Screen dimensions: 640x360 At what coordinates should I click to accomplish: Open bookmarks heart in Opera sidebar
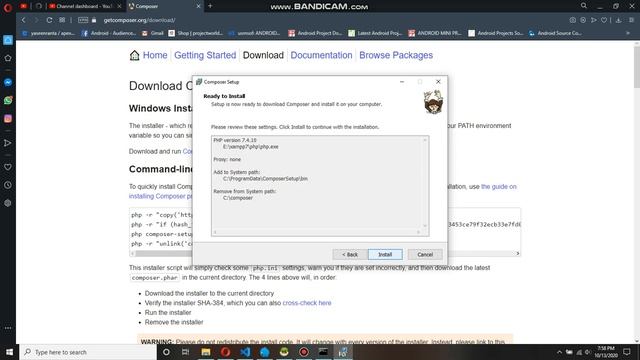coord(8,167)
